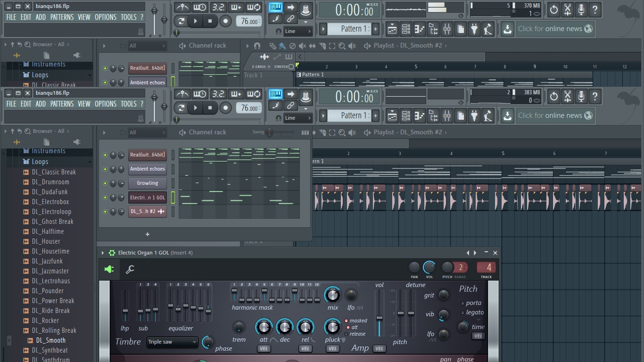Toggle the magnet snap icon in Playlist toolbar
Image resolution: width=644 pixels, height=362 pixels.
tap(257, 46)
